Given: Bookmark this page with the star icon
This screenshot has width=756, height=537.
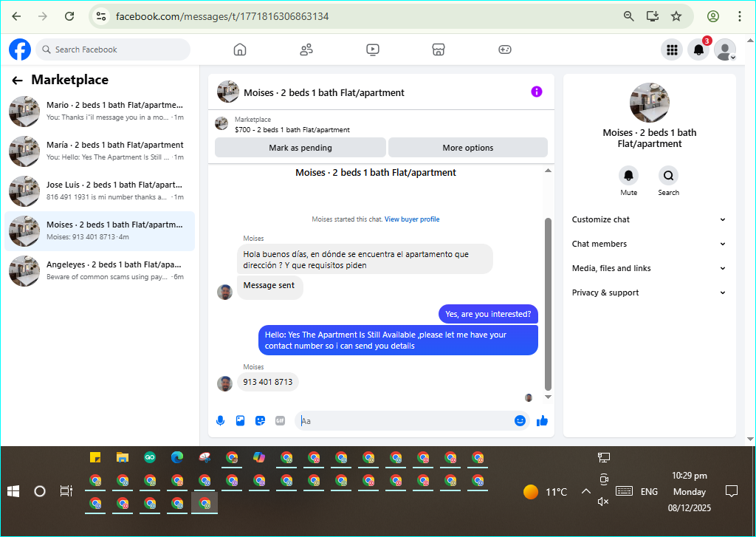Looking at the screenshot, I should point(676,16).
